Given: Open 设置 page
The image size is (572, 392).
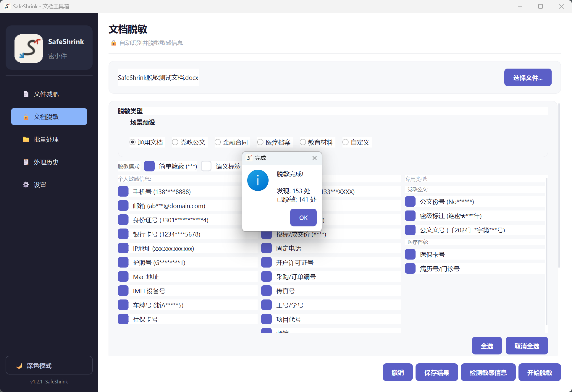Looking at the screenshot, I should pos(49,185).
